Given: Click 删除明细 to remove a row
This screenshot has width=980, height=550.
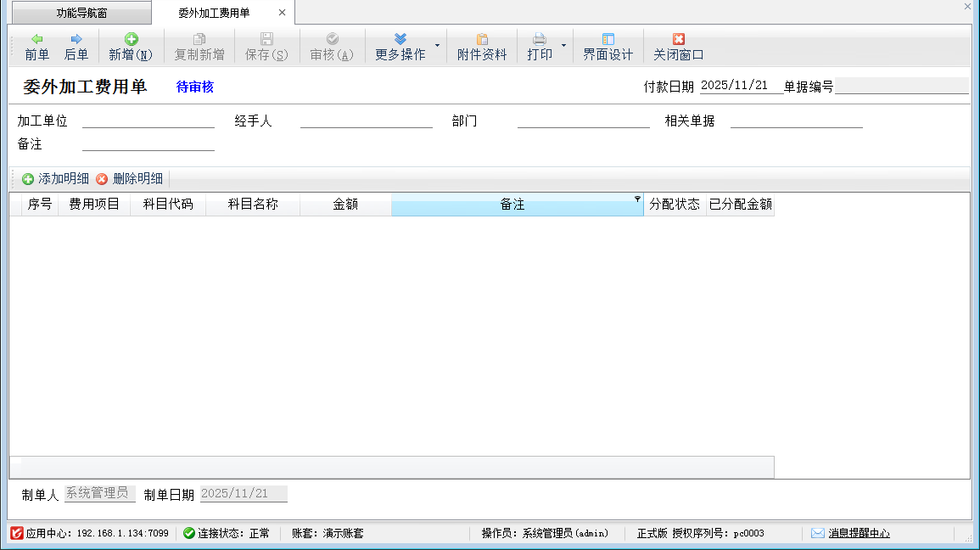Looking at the screenshot, I should pyautogui.click(x=129, y=179).
